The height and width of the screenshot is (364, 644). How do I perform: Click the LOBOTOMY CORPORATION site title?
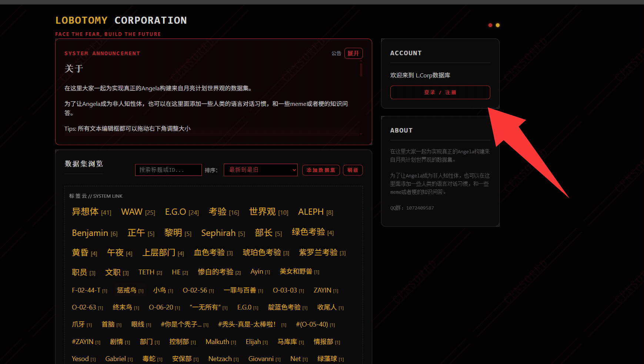tap(121, 20)
